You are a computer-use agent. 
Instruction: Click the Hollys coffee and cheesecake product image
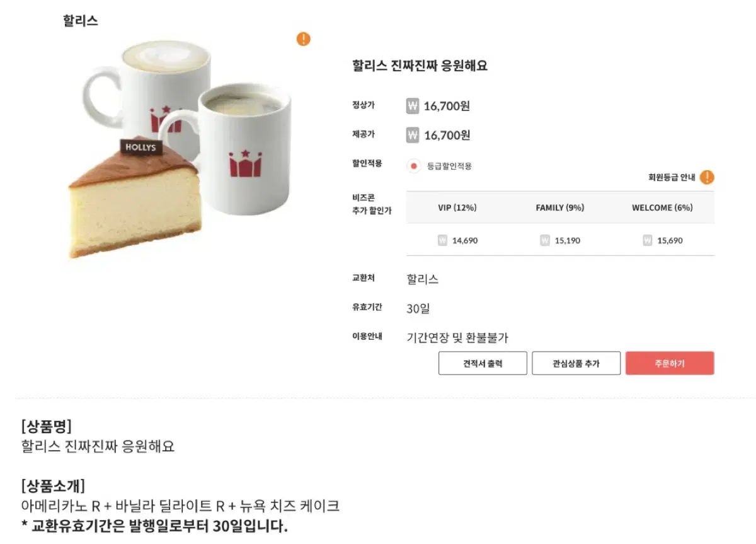click(180, 150)
